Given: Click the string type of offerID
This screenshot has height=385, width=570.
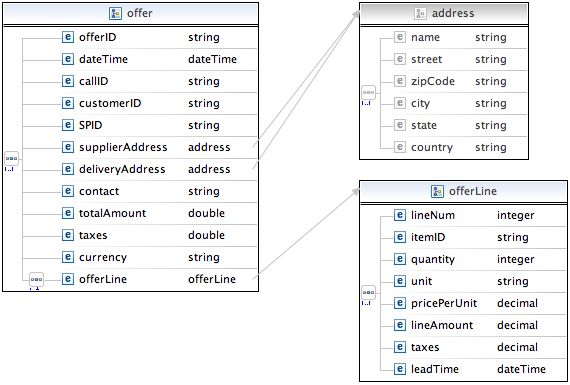Looking at the screenshot, I should (x=204, y=37).
